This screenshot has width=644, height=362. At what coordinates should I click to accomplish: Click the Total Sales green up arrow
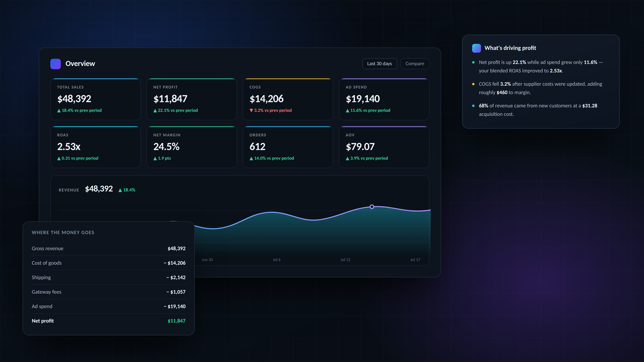59,111
